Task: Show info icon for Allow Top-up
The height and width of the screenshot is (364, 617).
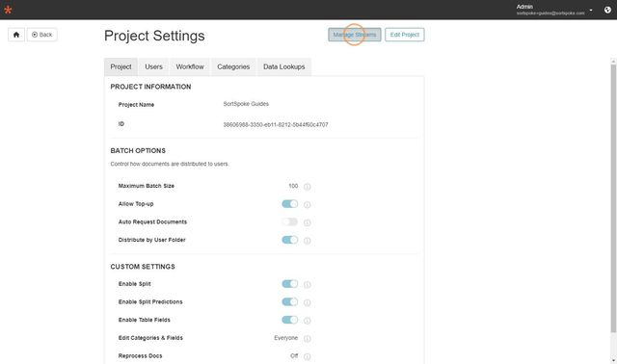Action: pos(308,204)
